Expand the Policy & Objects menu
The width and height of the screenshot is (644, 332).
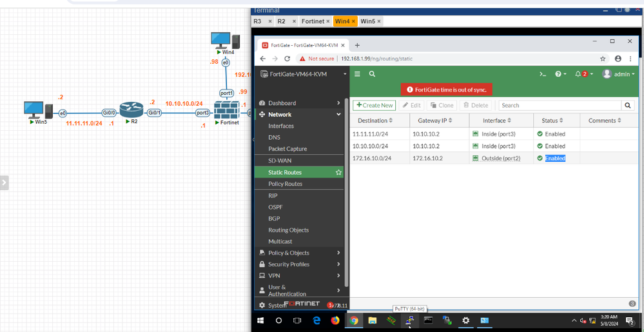click(300, 253)
